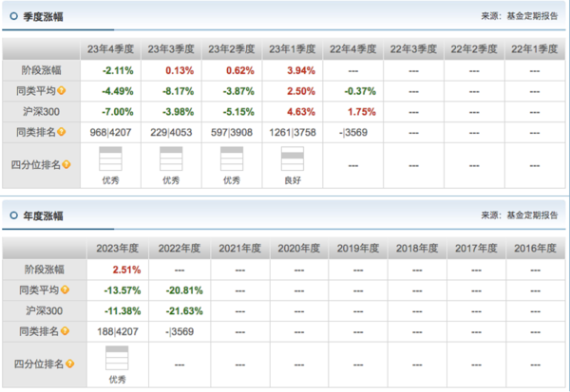Click help icon next to annual 同类平均
The width and height of the screenshot is (570, 392).
pyautogui.click(x=65, y=289)
